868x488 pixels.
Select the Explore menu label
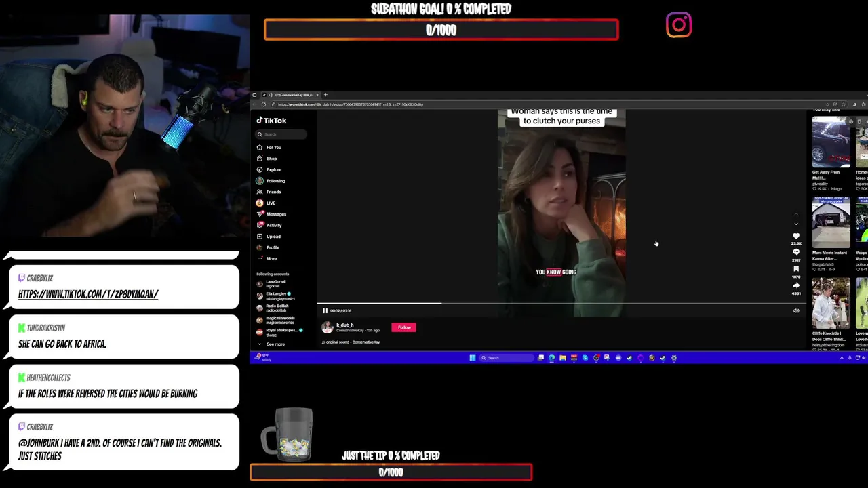click(273, 169)
